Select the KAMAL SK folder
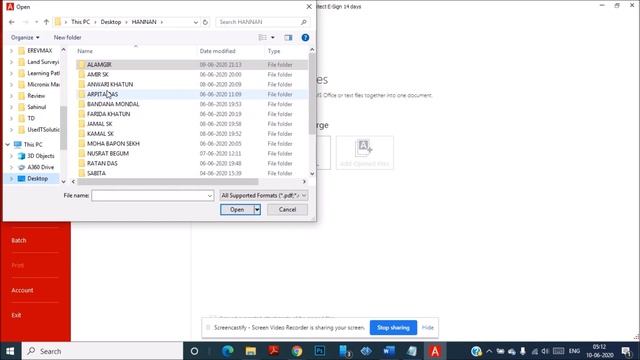640x360 pixels. (x=191, y=133)
